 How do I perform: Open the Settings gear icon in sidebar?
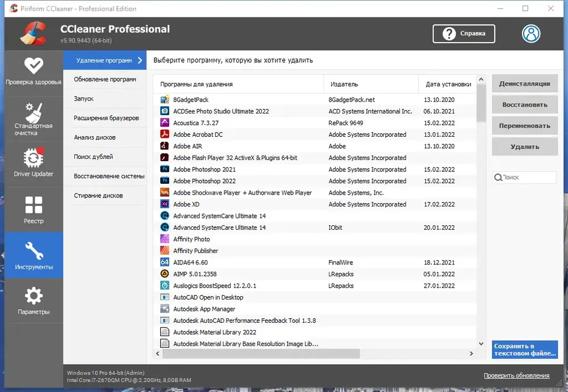tap(34, 296)
